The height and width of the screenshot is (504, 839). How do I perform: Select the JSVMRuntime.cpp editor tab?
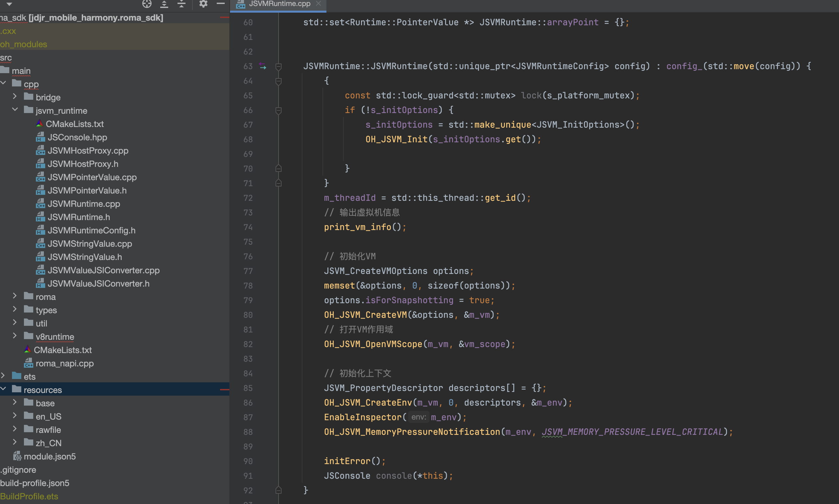[x=278, y=4]
